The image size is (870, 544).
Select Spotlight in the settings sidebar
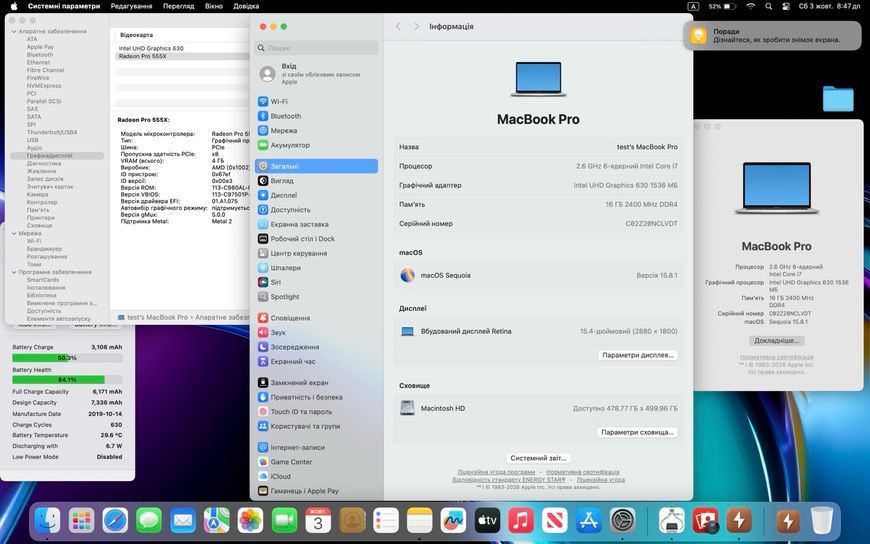coord(316,296)
